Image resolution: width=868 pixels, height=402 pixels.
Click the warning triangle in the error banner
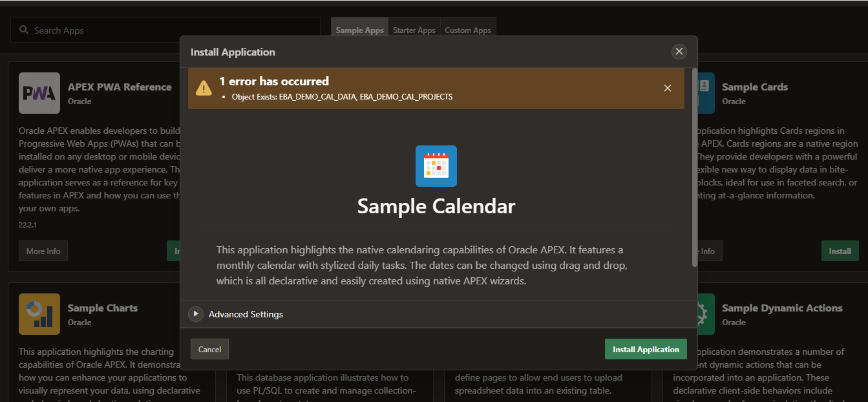tap(205, 88)
